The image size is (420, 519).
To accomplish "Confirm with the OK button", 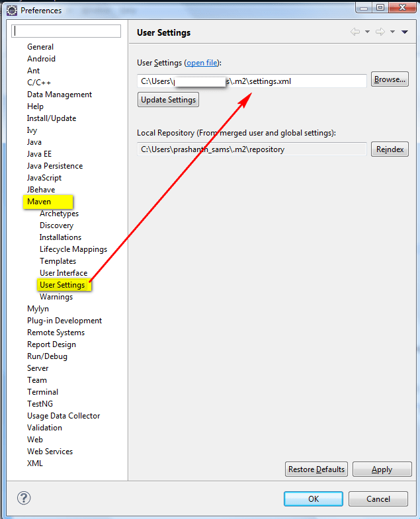I will point(314,499).
